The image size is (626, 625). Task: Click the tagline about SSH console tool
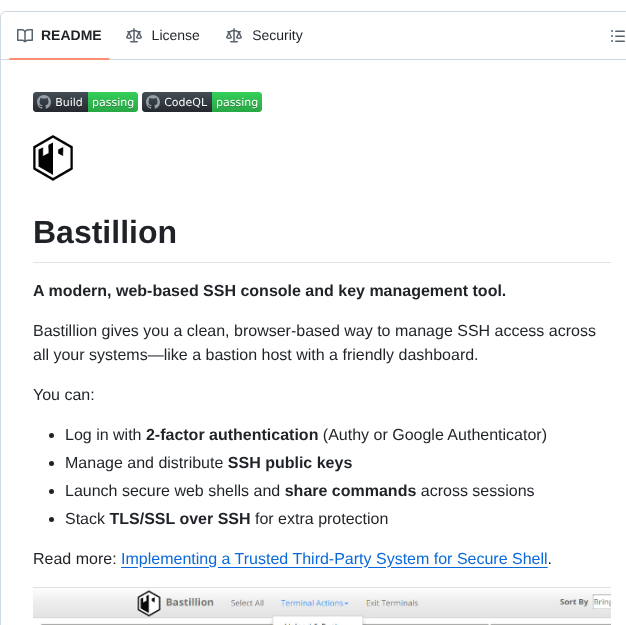coord(269,291)
